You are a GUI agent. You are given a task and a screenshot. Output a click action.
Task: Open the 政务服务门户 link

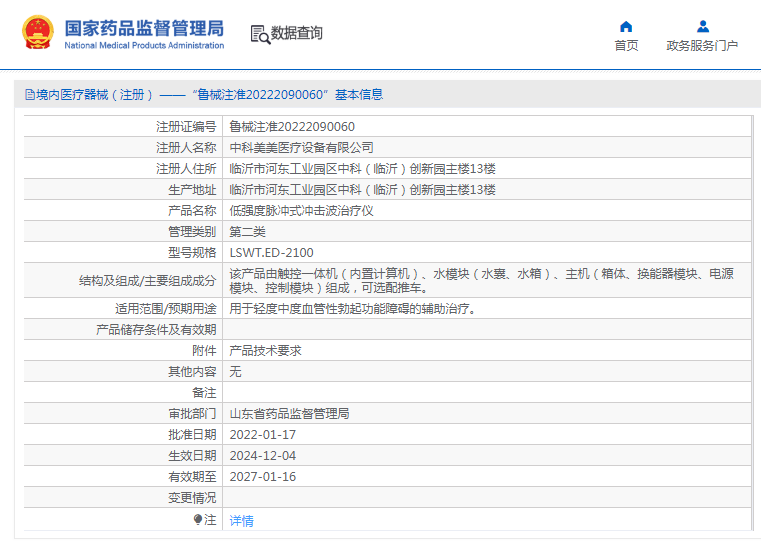point(702,46)
